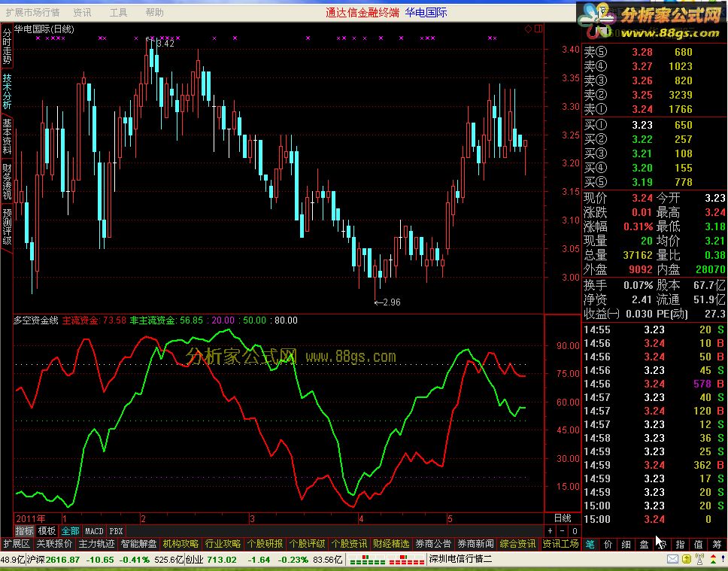
Task: Click the 深圳电信行情二 server label
Action: click(x=460, y=560)
